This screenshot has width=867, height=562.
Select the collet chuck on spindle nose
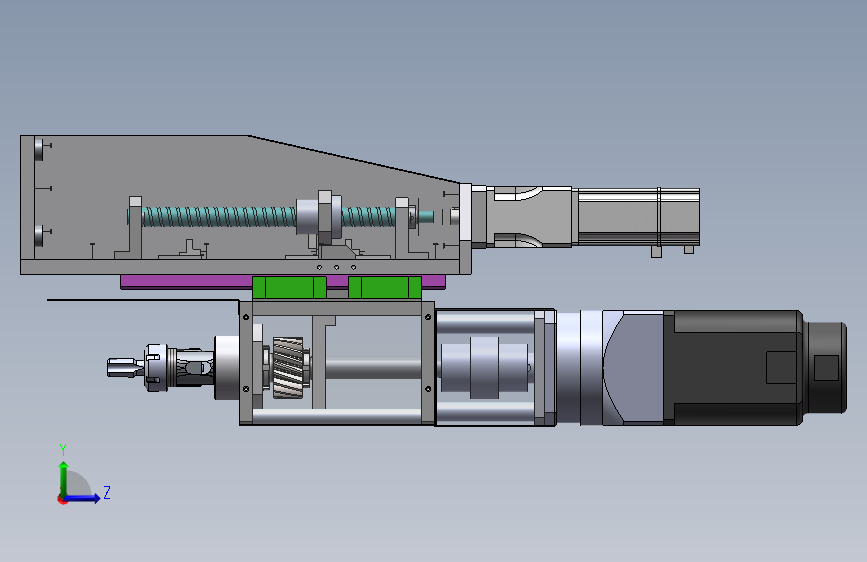[156, 367]
